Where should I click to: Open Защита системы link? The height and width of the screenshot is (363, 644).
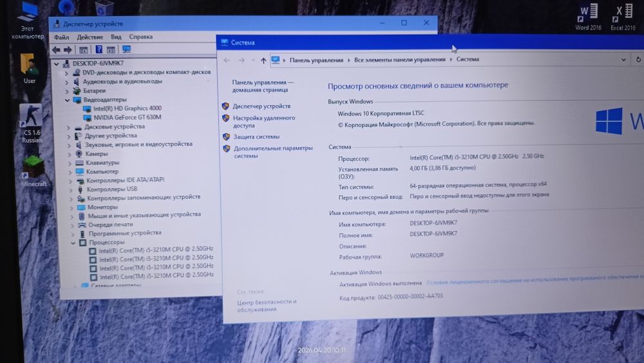point(256,136)
